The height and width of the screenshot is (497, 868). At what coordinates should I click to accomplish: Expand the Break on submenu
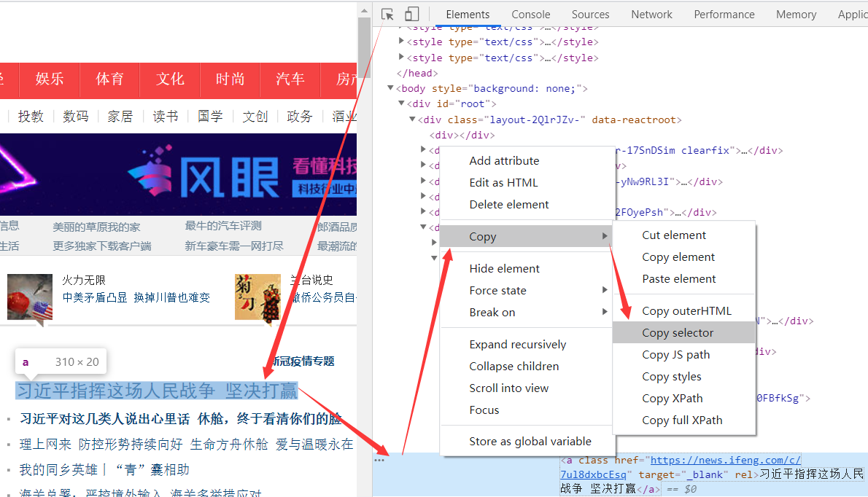click(605, 313)
